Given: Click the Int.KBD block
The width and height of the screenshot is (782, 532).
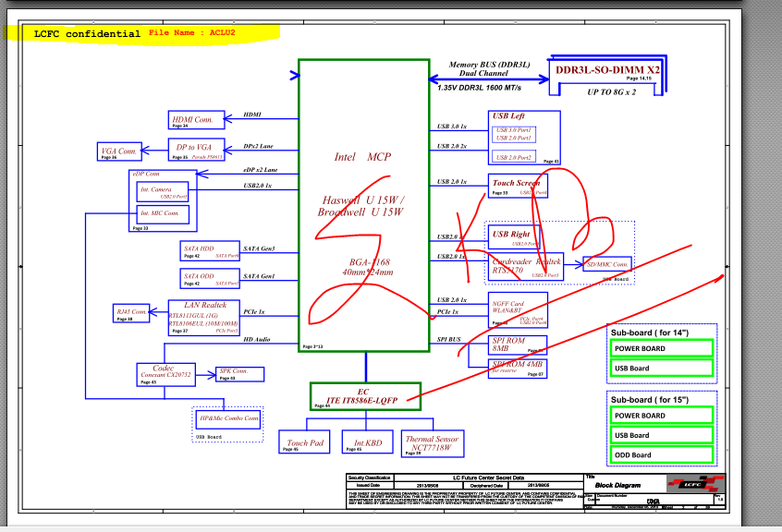Looking at the screenshot, I should tap(366, 441).
